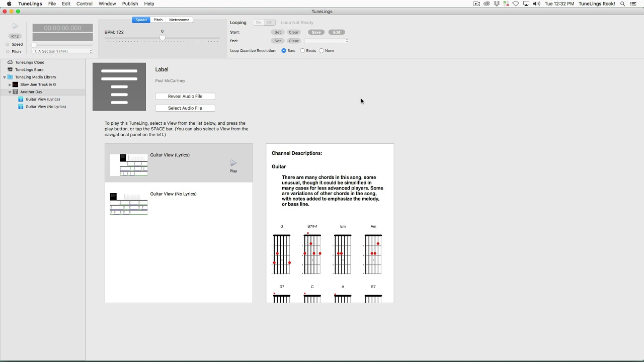The image size is (644, 362).
Task: Open the Edit menu
Action: coord(66,4)
